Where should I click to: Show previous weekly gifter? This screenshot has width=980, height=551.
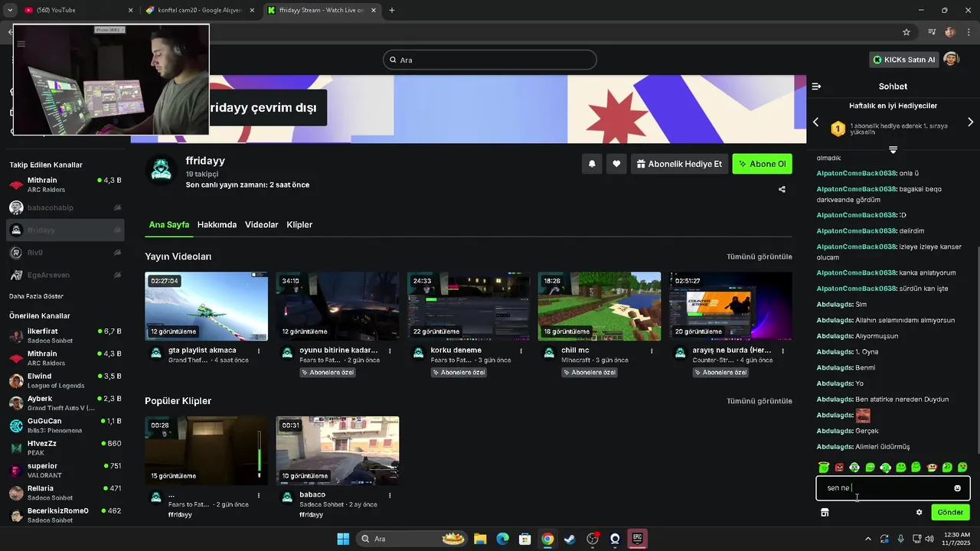pos(815,122)
